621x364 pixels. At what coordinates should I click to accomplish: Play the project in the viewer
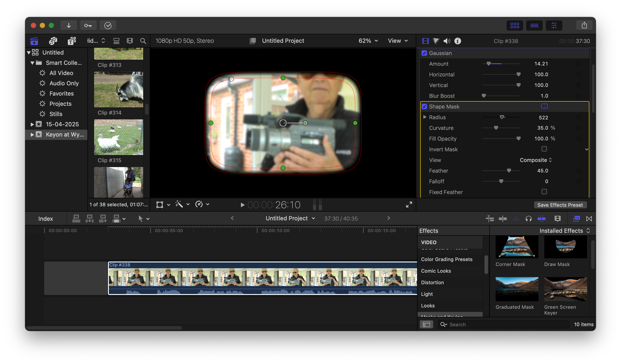click(x=242, y=205)
